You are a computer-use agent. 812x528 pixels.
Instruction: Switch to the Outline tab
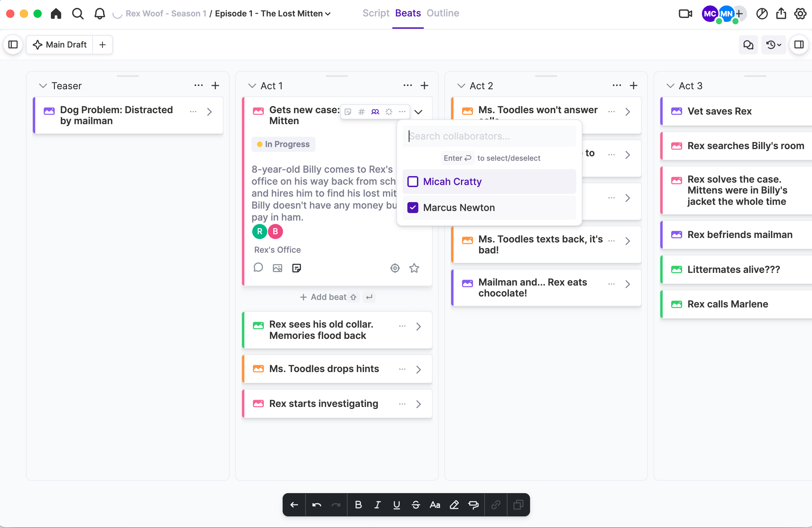pos(443,13)
